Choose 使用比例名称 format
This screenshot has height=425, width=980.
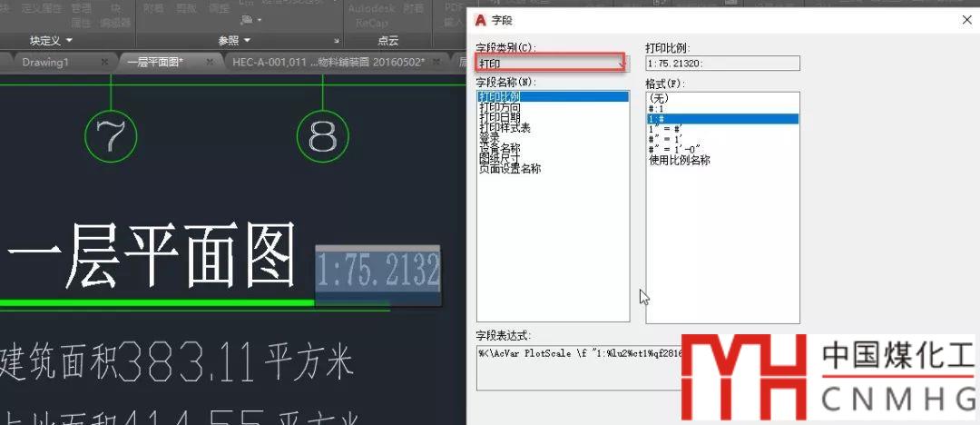pyautogui.click(x=679, y=160)
